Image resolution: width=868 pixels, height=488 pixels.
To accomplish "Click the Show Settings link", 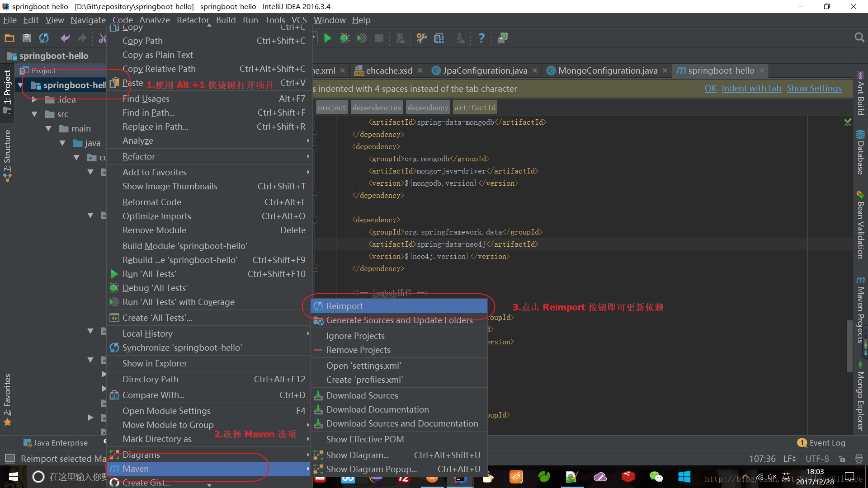I will point(814,88).
